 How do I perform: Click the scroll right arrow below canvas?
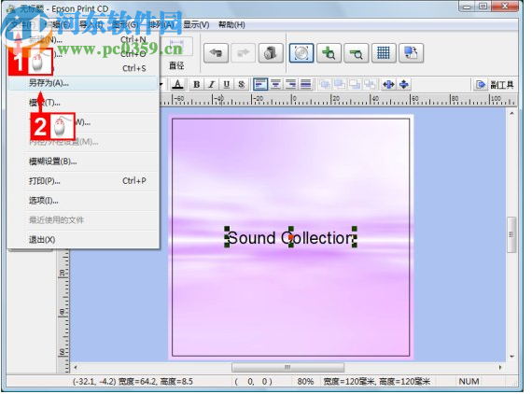coord(500,367)
